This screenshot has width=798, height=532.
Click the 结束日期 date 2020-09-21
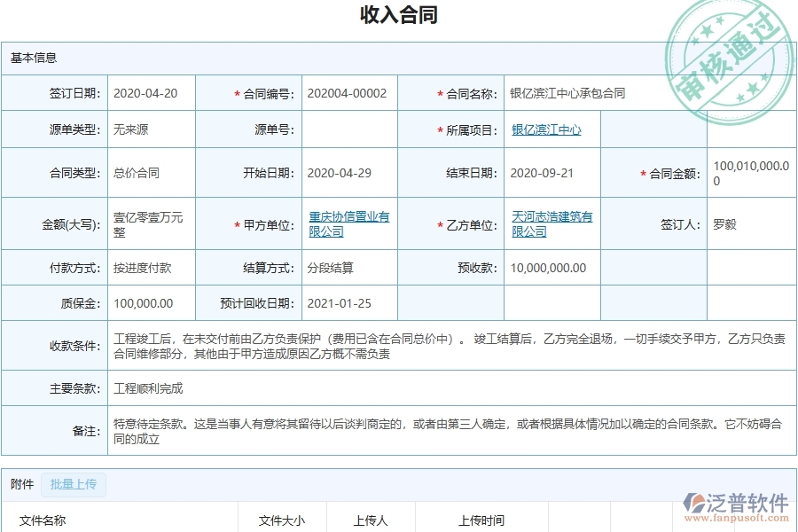point(544,173)
